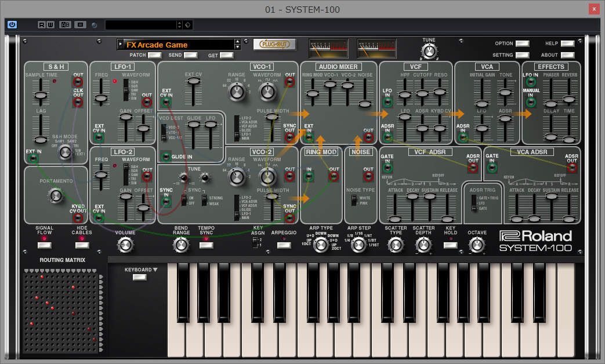605x364 pixels.
Task: Click the VCF LFO IN jack
Action: (x=388, y=102)
